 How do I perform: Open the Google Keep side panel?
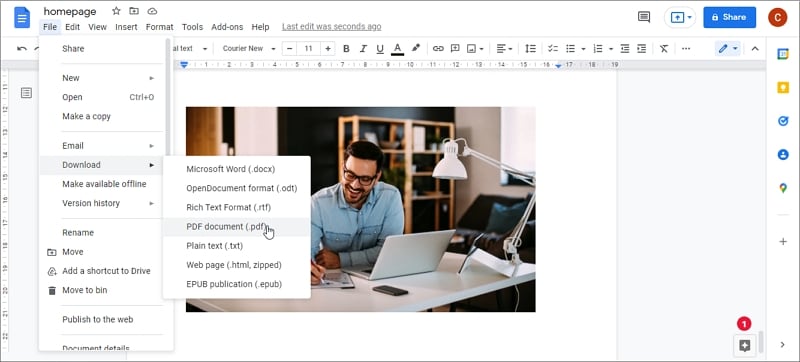783,88
